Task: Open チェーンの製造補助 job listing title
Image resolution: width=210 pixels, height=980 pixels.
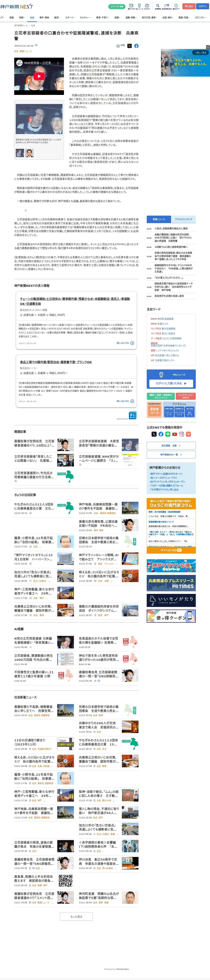Action: click(75, 301)
